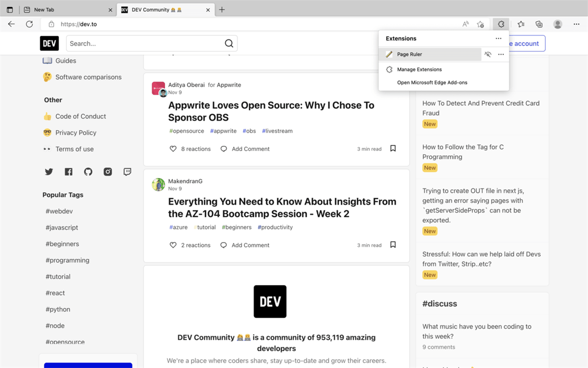Open the tab actions menu
Image resolution: width=588 pixels, height=368 pixels.
pyautogui.click(x=10, y=10)
